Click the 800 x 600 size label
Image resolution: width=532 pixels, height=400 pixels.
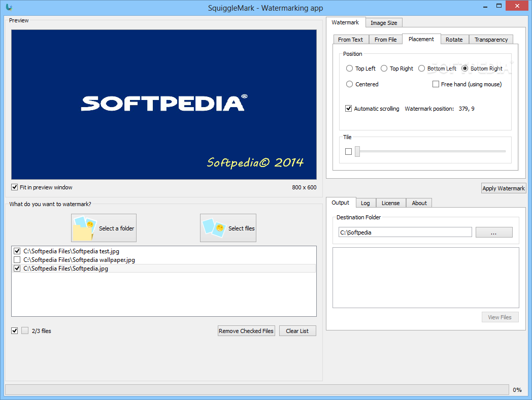tap(304, 187)
